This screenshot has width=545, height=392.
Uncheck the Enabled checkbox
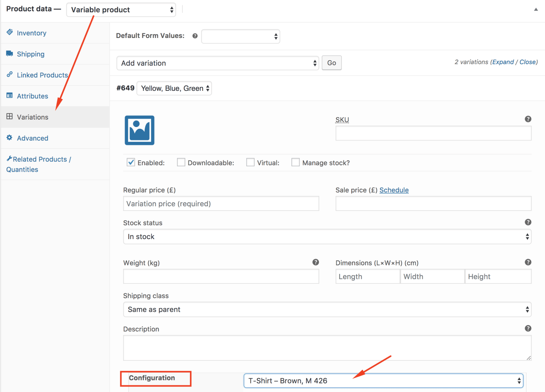(131, 162)
